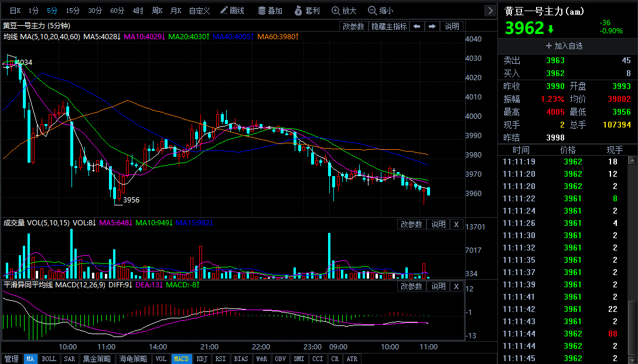Click 改参数 in the main chart header
The image size is (638, 364).
pyautogui.click(x=353, y=26)
